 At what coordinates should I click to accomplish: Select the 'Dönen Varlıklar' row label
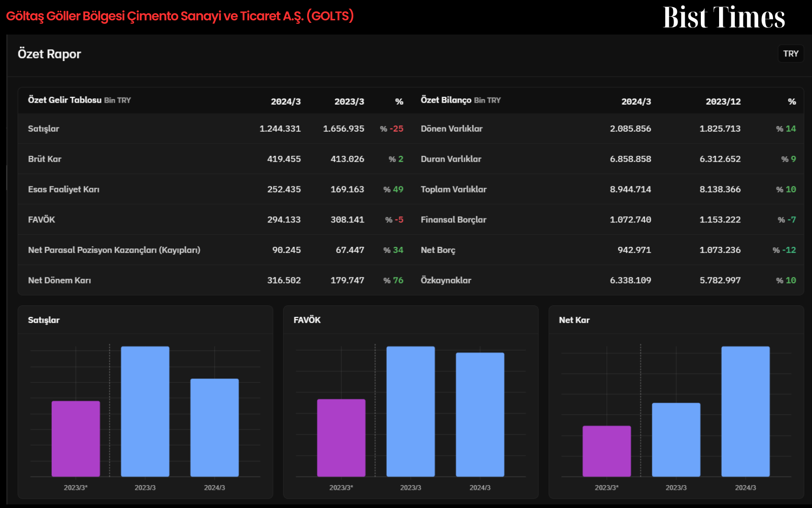tap(452, 129)
